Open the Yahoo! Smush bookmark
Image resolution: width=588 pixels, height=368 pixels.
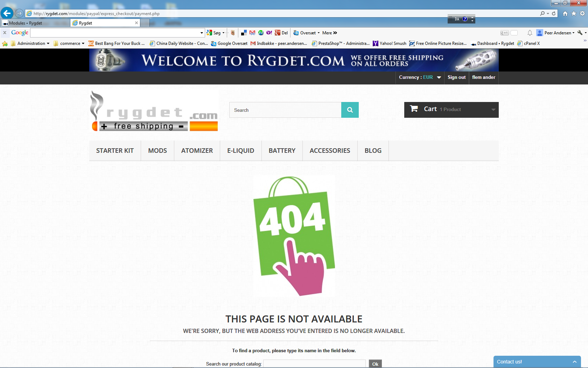[390, 43]
